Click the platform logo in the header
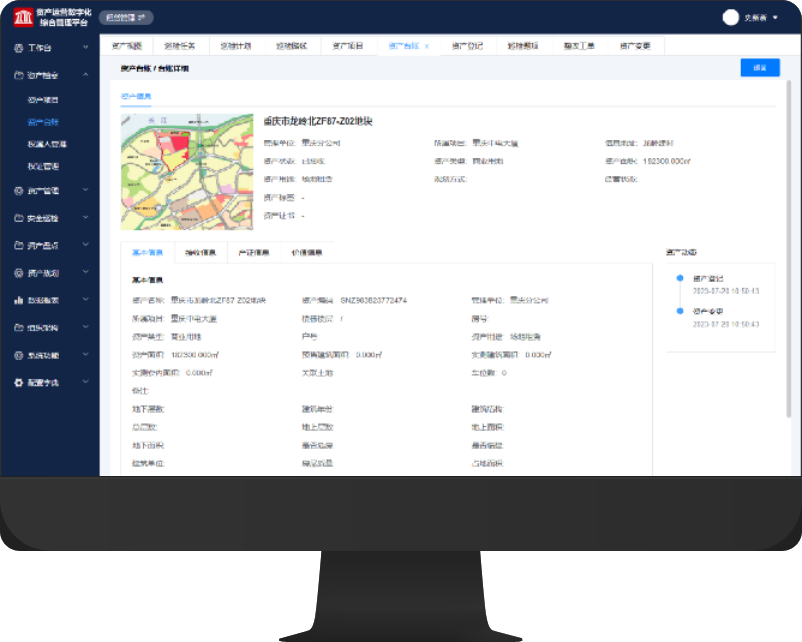Viewport: 802px width, 642px height. coord(21,17)
